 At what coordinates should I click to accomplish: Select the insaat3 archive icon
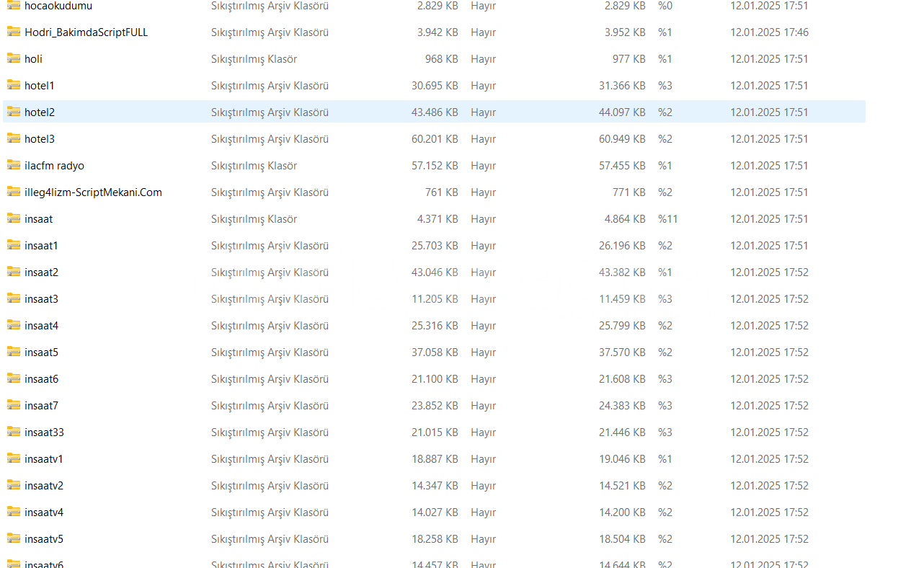pos(14,298)
